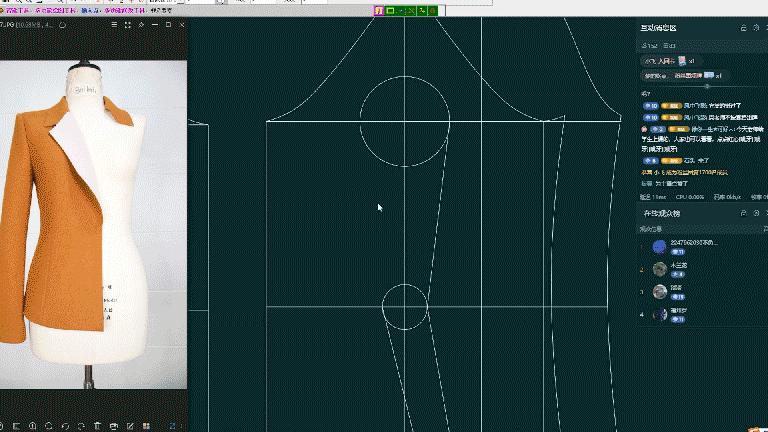
Task: Collapse the 在线观众榜 audience panel
Action: point(757,213)
